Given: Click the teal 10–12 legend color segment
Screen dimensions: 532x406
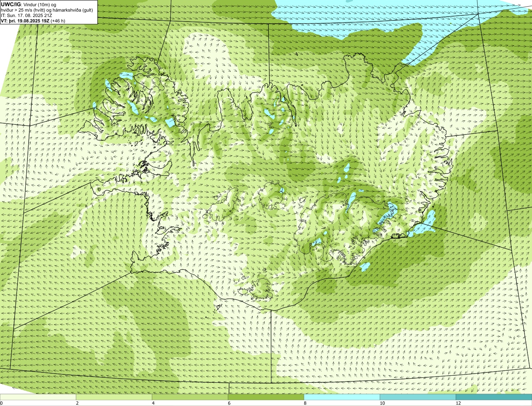Looking at the screenshot, I should pyautogui.click(x=418, y=397).
